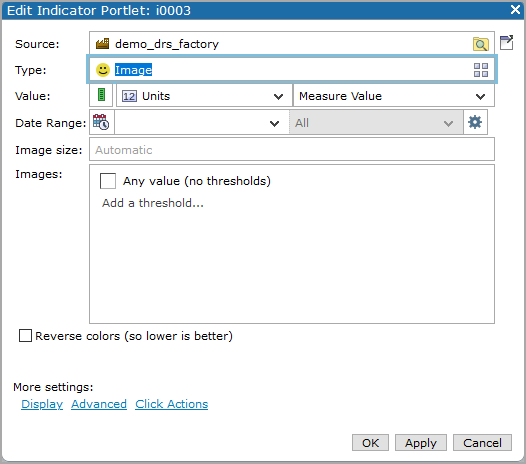
Task: Click the factory icon beside demo_drs_factory
Action: pos(102,44)
